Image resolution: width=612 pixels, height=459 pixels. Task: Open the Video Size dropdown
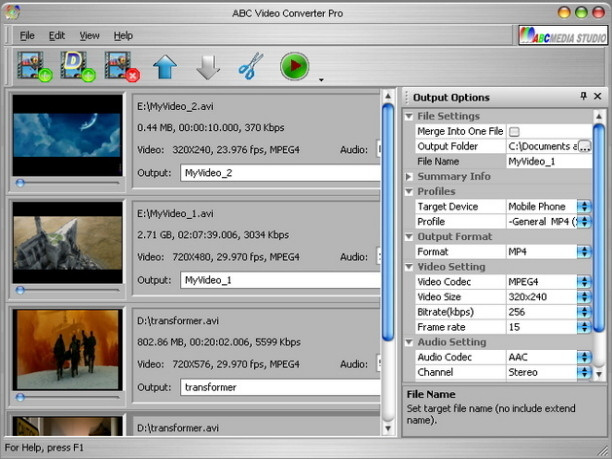coord(584,297)
